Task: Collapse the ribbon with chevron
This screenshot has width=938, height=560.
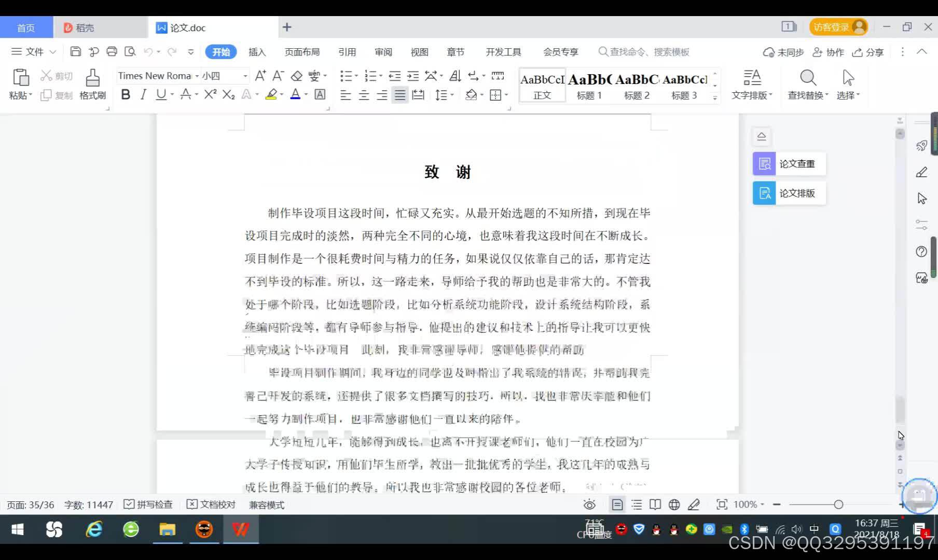Action: point(922,52)
